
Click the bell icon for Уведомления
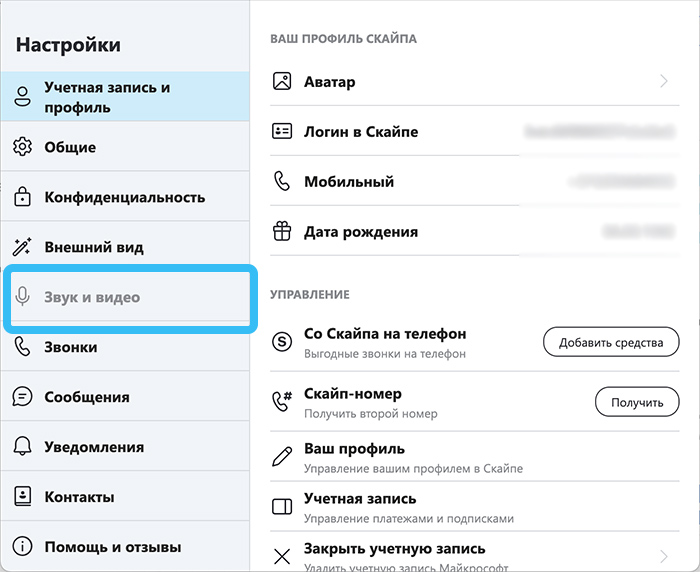click(x=22, y=447)
